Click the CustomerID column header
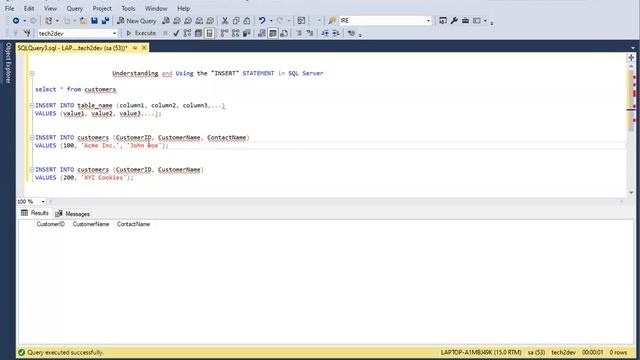This screenshot has width=640, height=360. 51,224
